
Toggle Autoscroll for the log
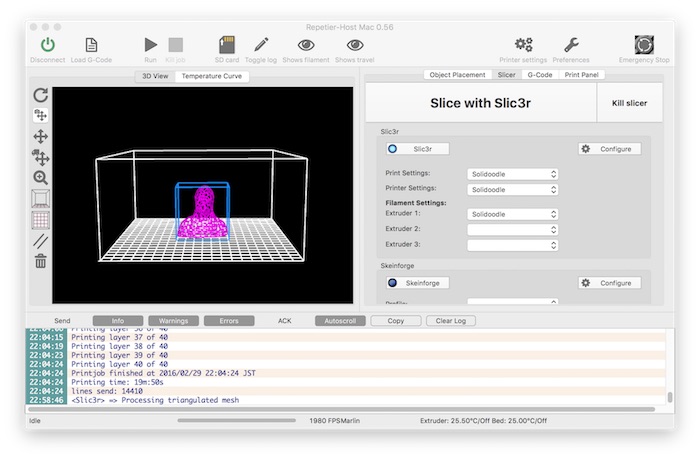pos(340,321)
